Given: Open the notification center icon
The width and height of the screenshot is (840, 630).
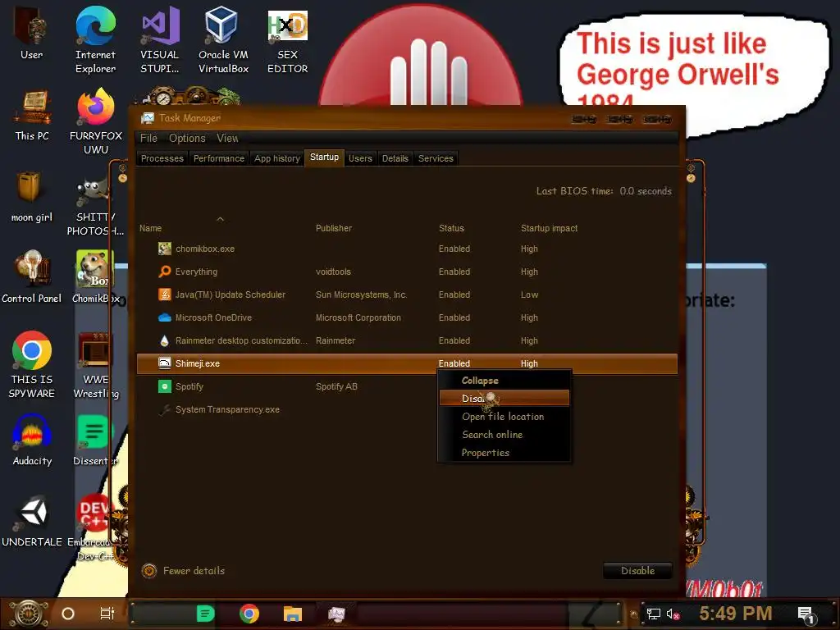Looking at the screenshot, I should click(807, 615).
